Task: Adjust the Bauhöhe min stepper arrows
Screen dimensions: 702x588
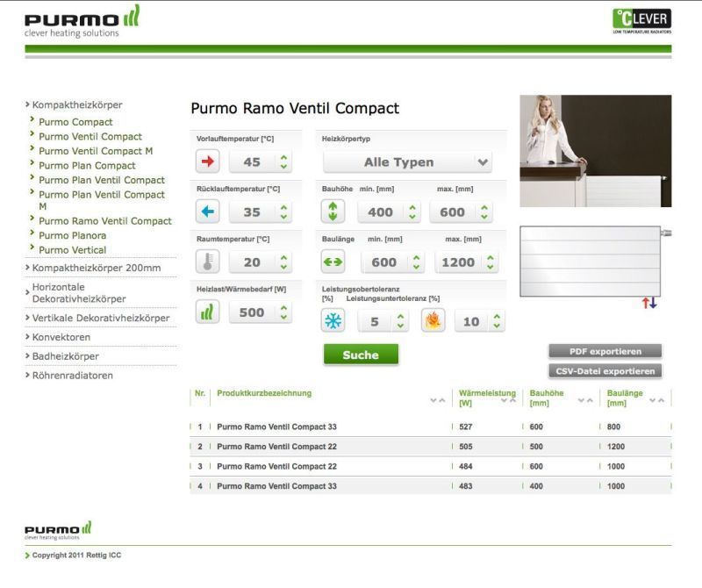Action: pyautogui.click(x=412, y=212)
